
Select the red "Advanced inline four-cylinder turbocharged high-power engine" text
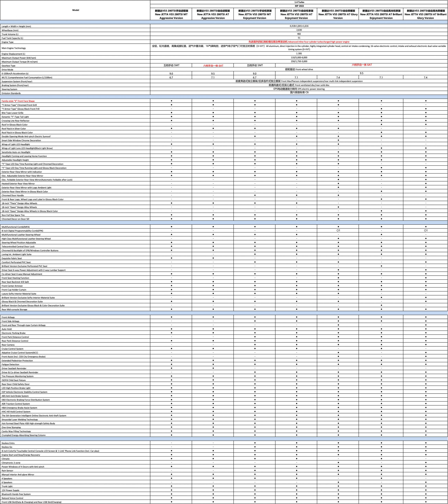[x=319, y=42]
